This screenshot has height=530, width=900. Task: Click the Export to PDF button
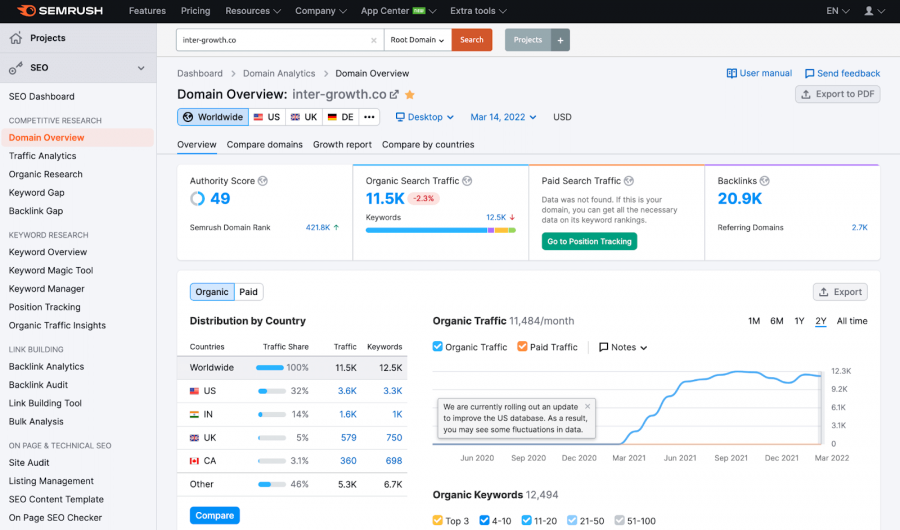pos(838,94)
